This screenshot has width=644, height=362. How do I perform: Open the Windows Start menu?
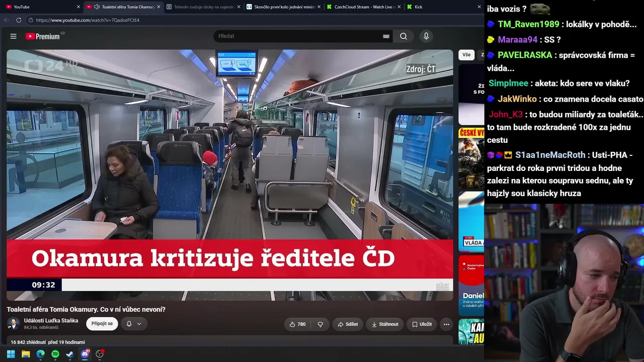(x=11, y=354)
